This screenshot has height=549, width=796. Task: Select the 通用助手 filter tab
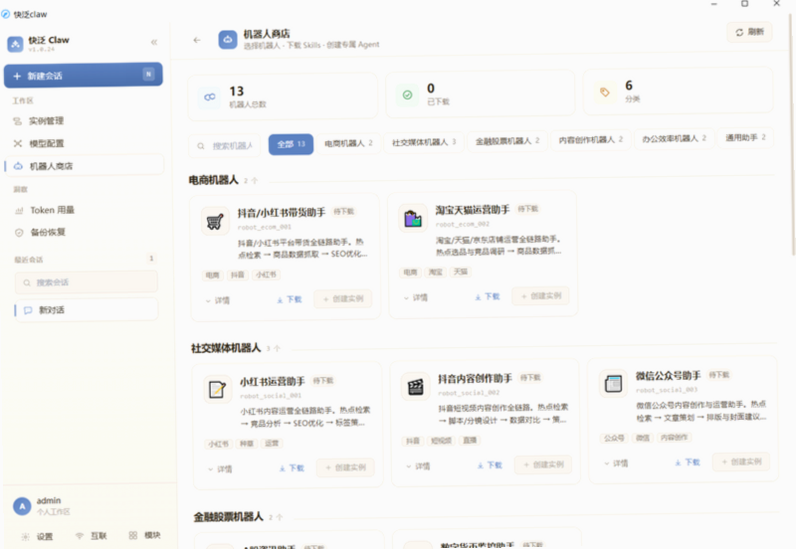click(x=745, y=137)
